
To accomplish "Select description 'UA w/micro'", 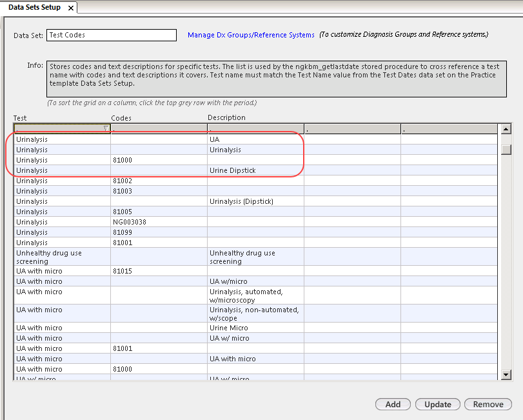I will click(255, 281).
